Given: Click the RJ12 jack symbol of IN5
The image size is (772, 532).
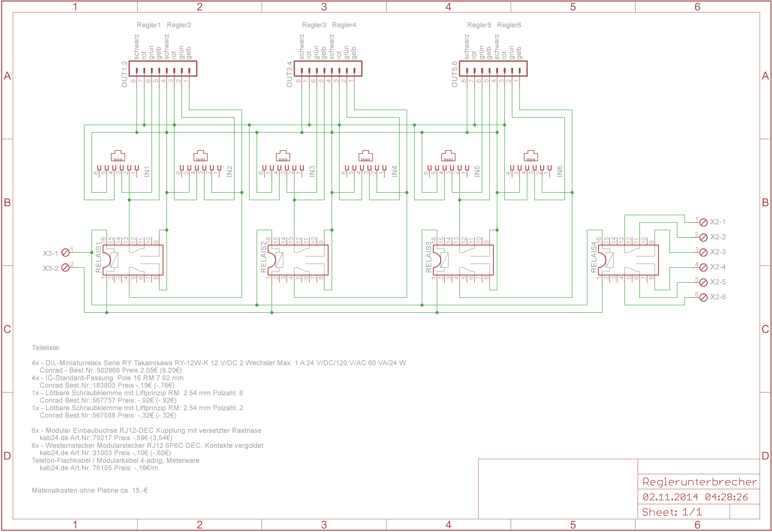Looking at the screenshot, I should point(448,156).
